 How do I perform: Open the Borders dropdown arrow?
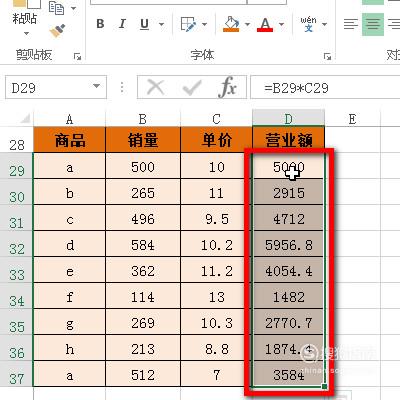[x=205, y=24]
